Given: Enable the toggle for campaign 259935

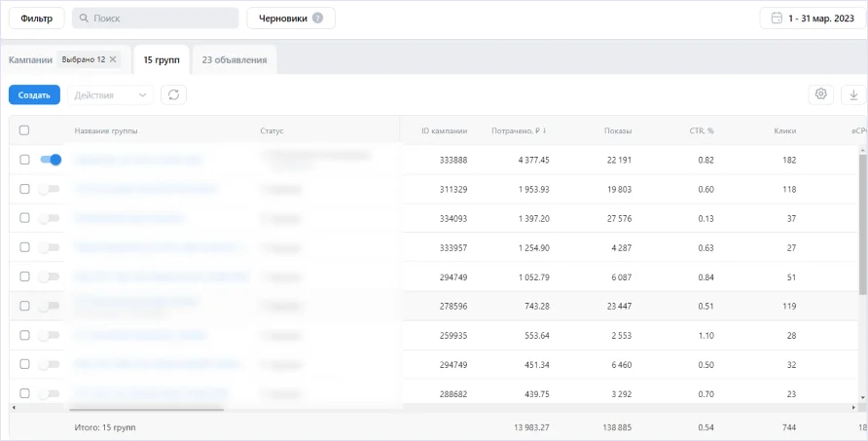Looking at the screenshot, I should click(49, 335).
